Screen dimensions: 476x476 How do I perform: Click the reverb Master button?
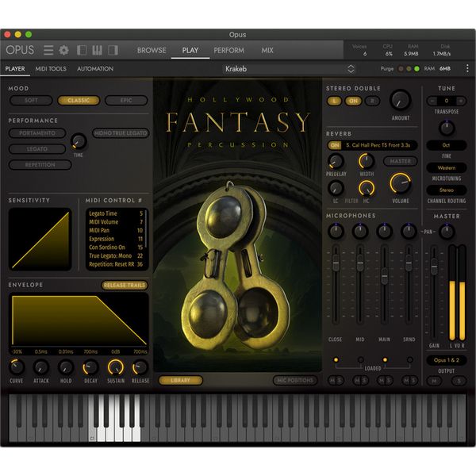[x=400, y=161]
